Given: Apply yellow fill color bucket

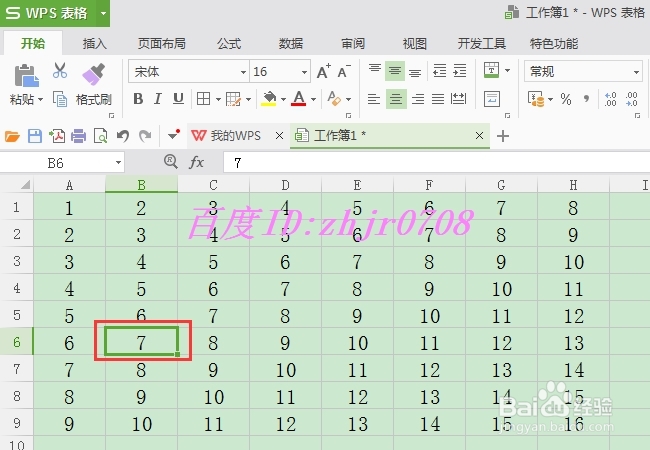Looking at the screenshot, I should [269, 99].
